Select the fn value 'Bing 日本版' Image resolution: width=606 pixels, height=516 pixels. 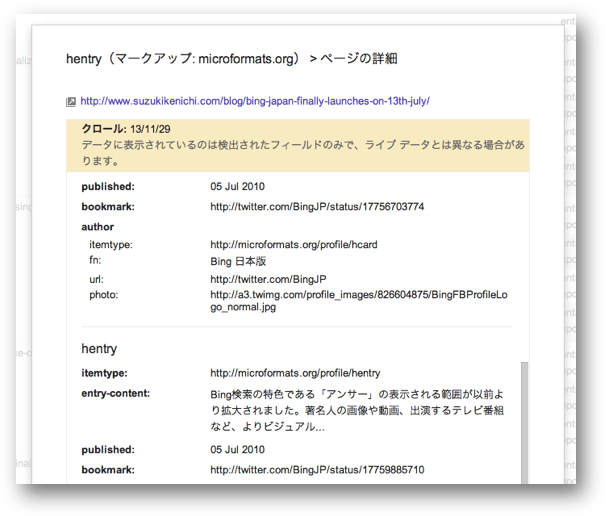point(238,261)
